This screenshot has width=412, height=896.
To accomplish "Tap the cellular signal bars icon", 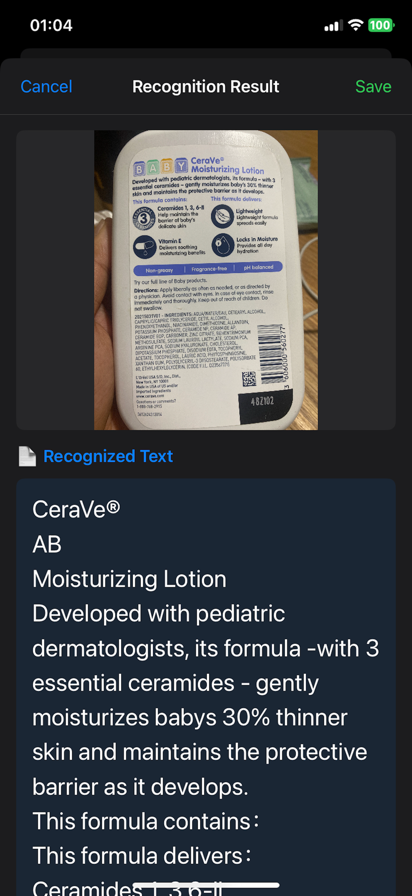I will [334, 26].
